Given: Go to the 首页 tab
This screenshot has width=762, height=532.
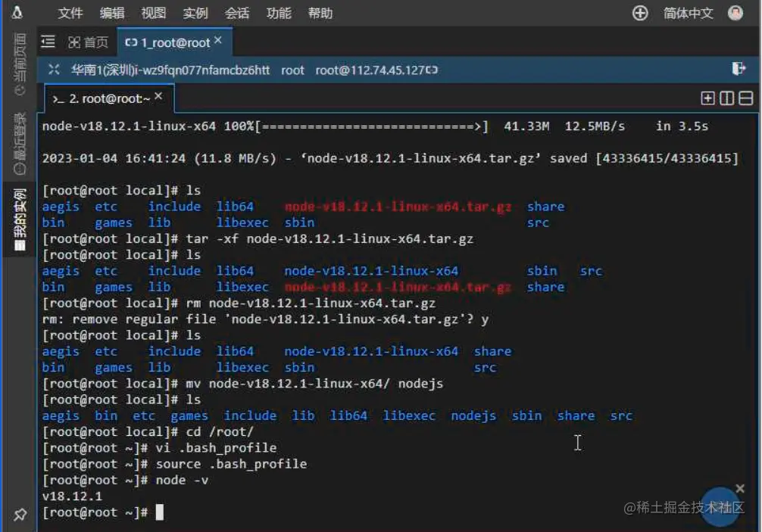Looking at the screenshot, I should (89, 42).
